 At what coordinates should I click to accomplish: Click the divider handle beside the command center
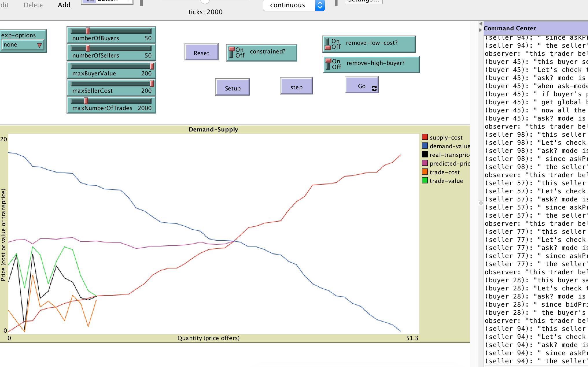[x=481, y=203]
